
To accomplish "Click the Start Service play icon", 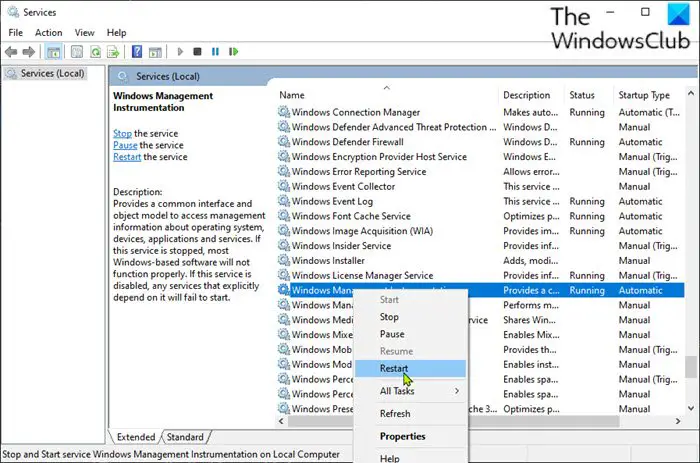I will (180, 52).
